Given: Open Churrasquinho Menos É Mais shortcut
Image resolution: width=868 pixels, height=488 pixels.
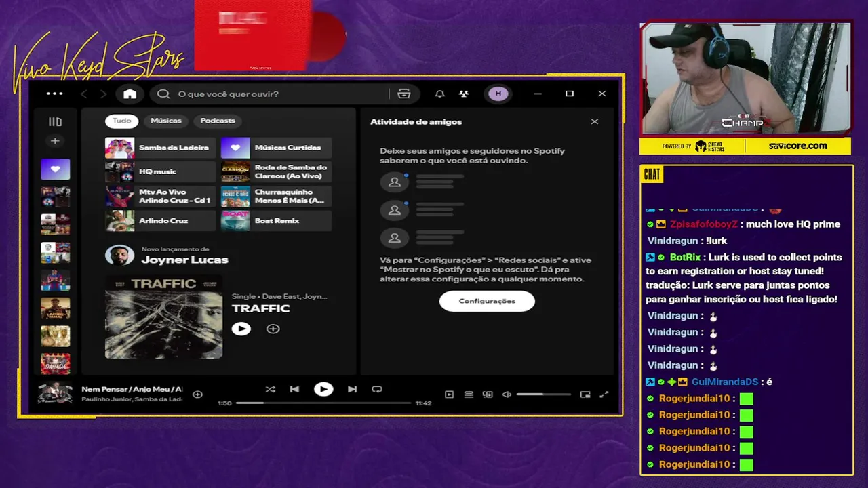Looking at the screenshot, I should tap(276, 197).
